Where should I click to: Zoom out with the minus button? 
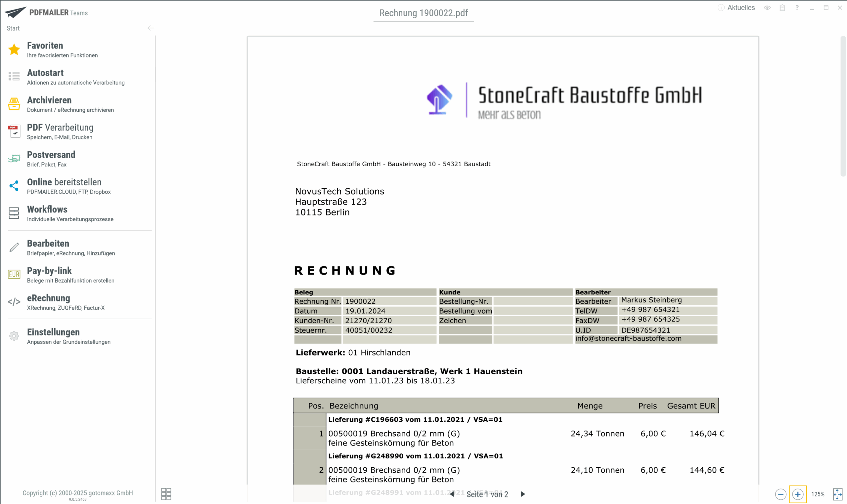(780, 494)
